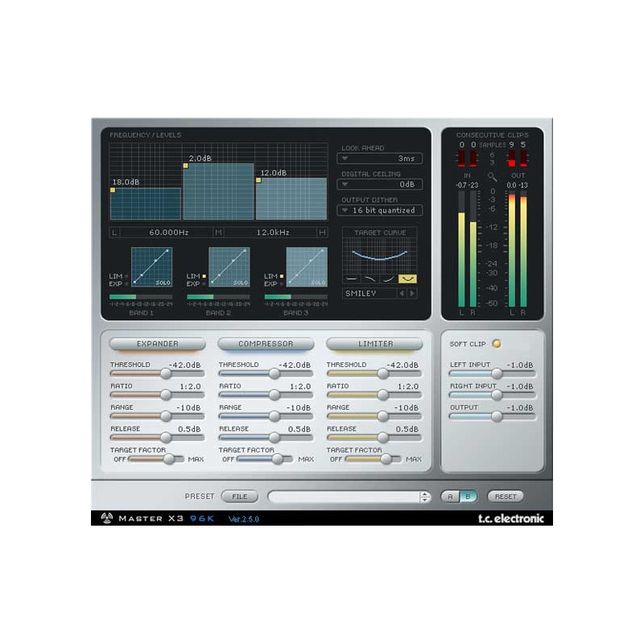Select the rising target curve shape icon

(389, 279)
